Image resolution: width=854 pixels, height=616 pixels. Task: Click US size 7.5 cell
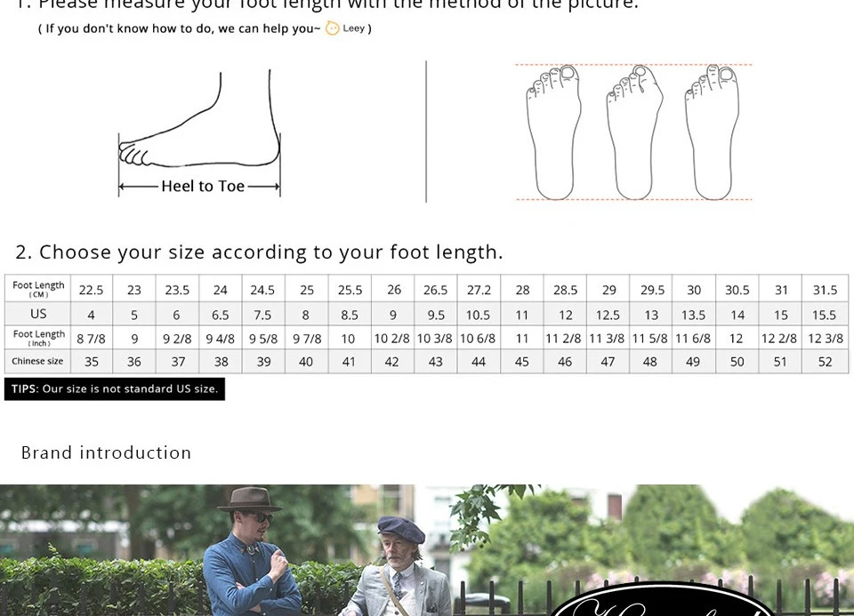[x=262, y=315]
